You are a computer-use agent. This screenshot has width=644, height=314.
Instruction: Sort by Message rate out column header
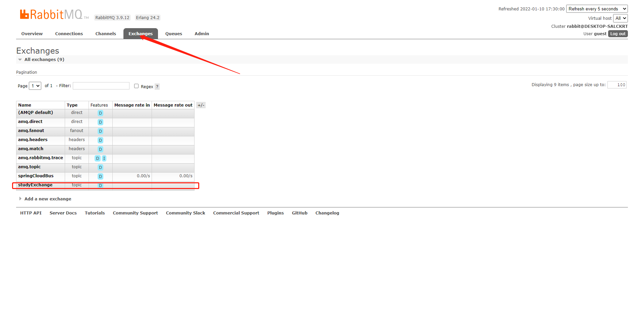coord(173,105)
